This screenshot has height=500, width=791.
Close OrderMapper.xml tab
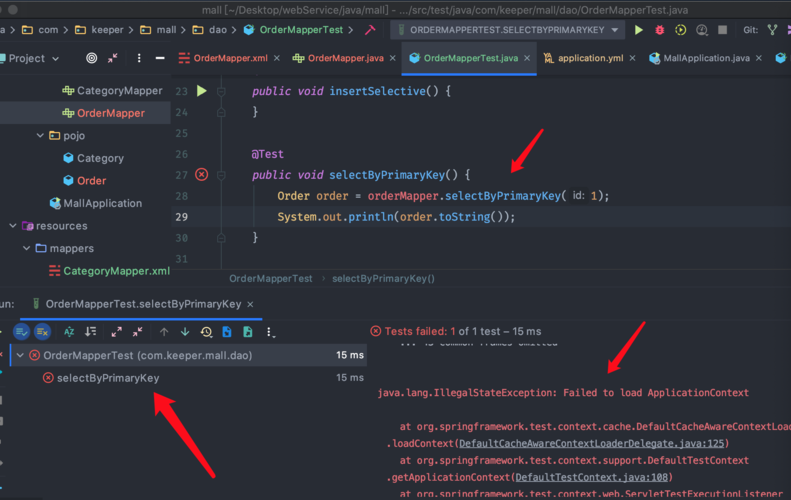coord(277,59)
